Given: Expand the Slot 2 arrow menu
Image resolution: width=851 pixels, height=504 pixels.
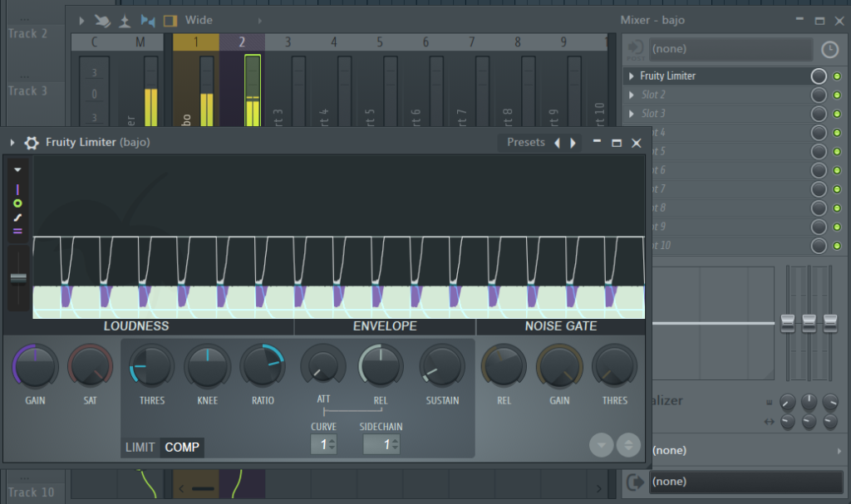Looking at the screenshot, I should 632,95.
